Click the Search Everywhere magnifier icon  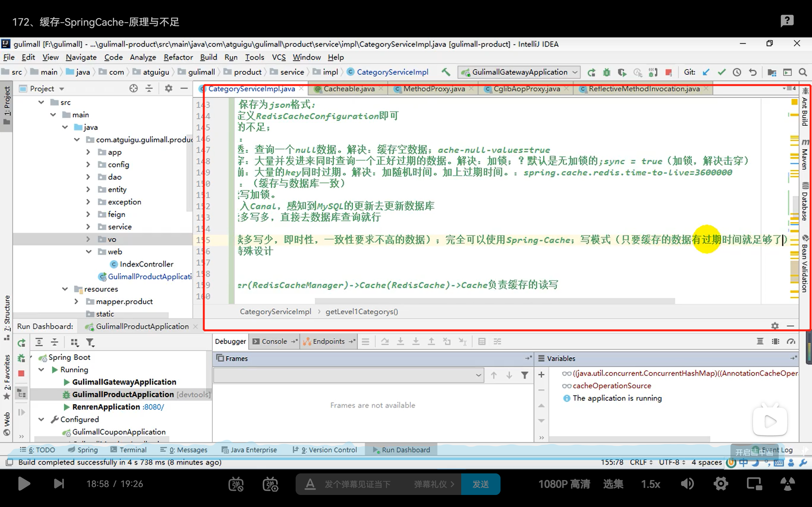coord(802,72)
